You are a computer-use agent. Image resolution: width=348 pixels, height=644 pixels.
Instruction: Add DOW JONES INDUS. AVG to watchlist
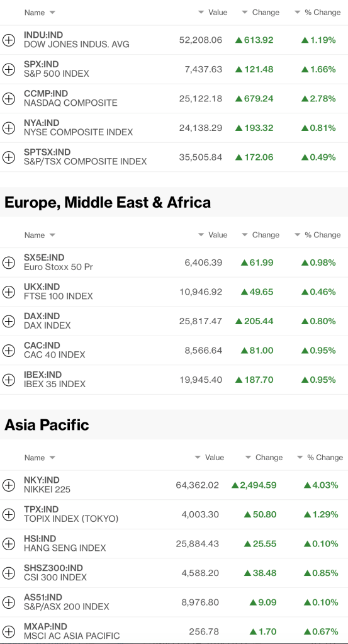9,40
